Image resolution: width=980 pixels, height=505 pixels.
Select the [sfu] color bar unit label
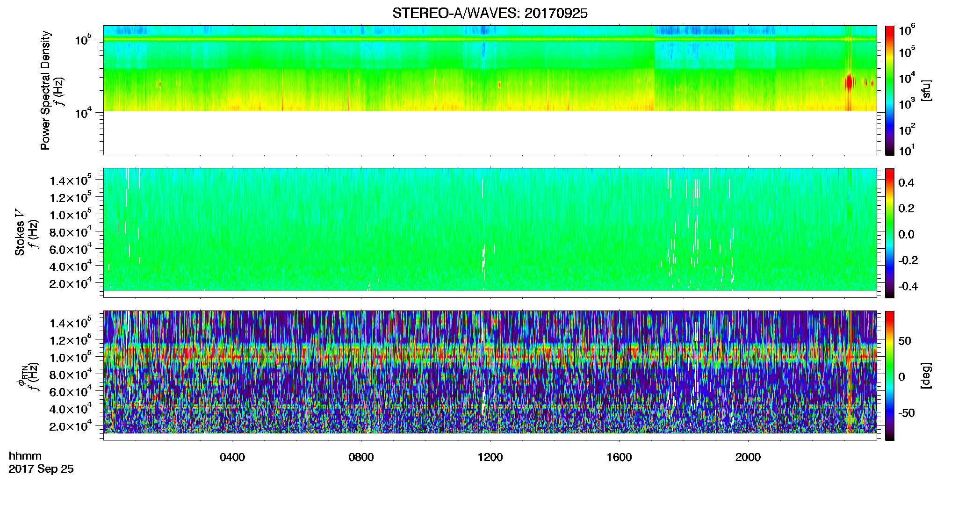[926, 91]
